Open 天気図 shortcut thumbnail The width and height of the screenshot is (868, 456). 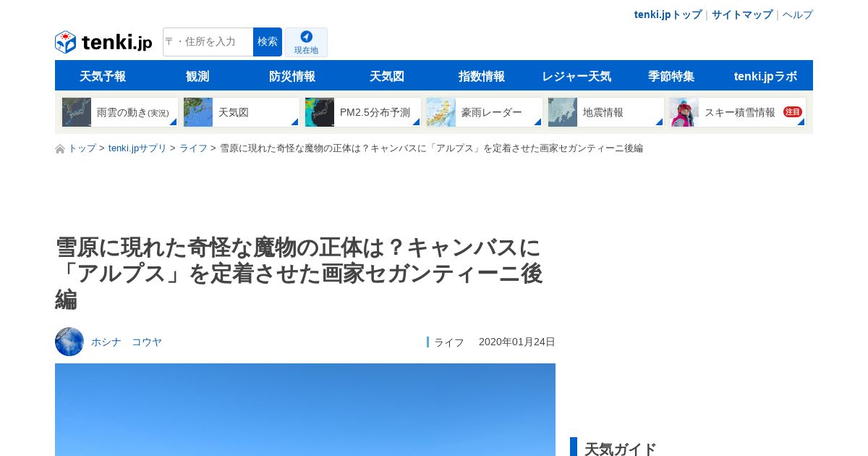[x=198, y=112]
